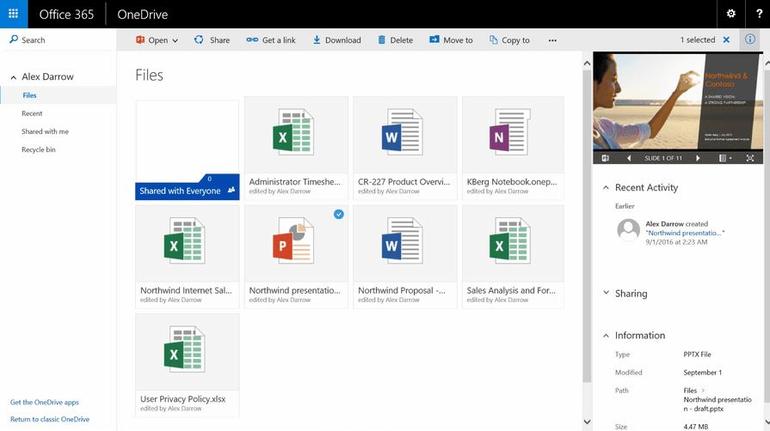Click the Download arrow icon
The height and width of the screenshot is (431, 770).
(x=317, y=40)
